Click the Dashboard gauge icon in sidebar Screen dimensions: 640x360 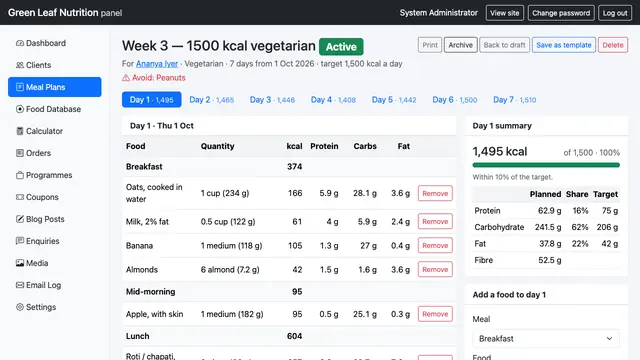[20, 43]
